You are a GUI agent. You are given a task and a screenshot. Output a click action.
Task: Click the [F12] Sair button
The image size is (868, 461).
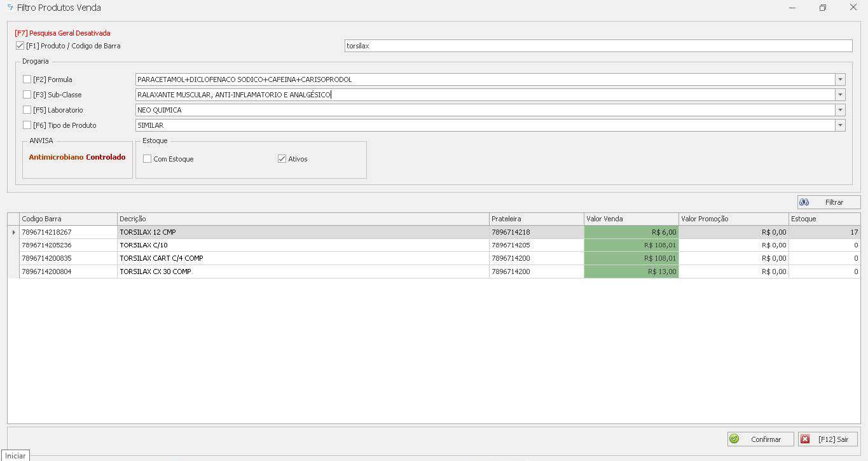pos(828,439)
